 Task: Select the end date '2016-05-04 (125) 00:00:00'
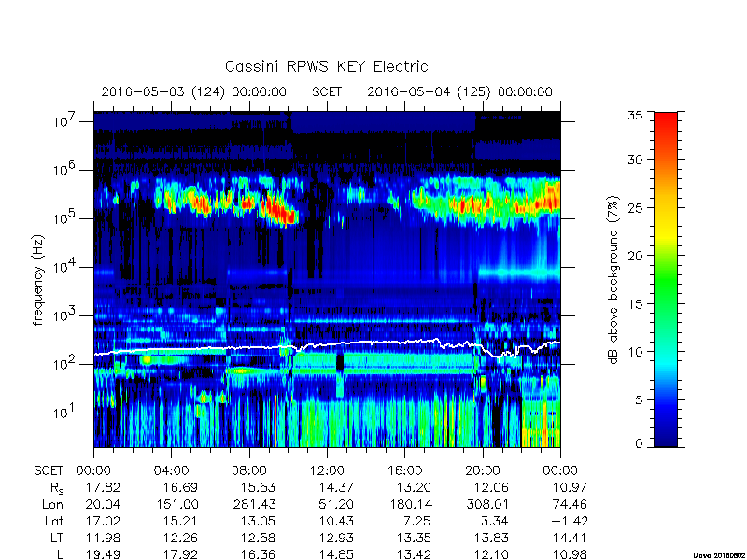pyautogui.click(x=459, y=91)
